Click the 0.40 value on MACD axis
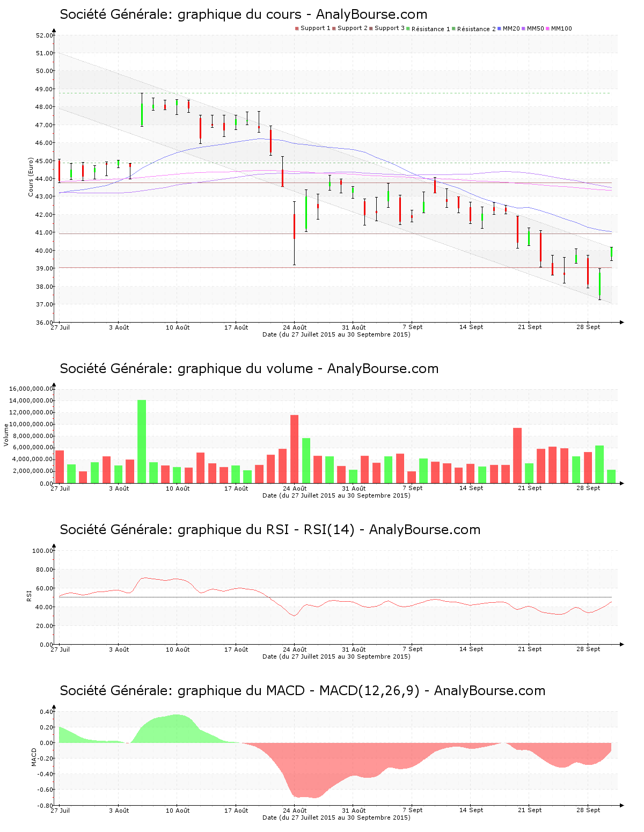Viewport: 644px width, 832px height. pyautogui.click(x=47, y=712)
